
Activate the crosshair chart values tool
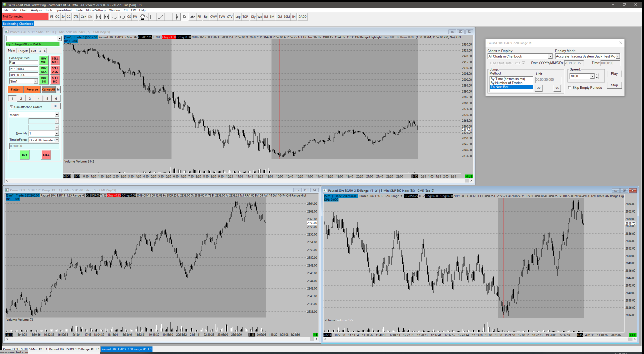[176, 17]
